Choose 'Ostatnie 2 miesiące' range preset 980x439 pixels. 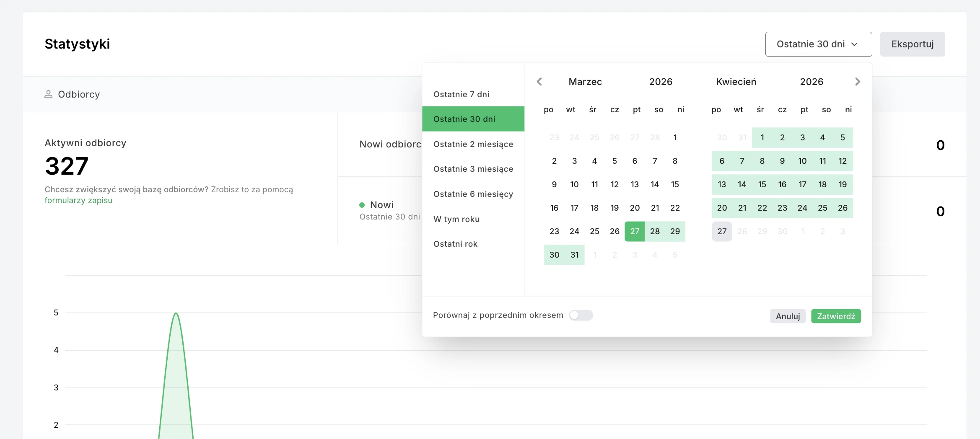click(473, 144)
